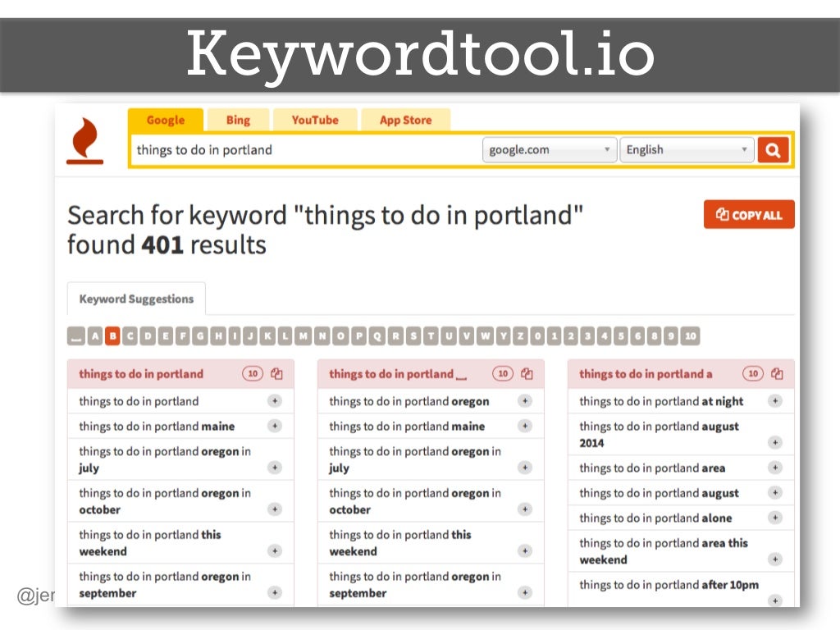This screenshot has width=840, height=630.
Task: Plus icon for 'portland maine' in the first column
Action: click(x=275, y=426)
